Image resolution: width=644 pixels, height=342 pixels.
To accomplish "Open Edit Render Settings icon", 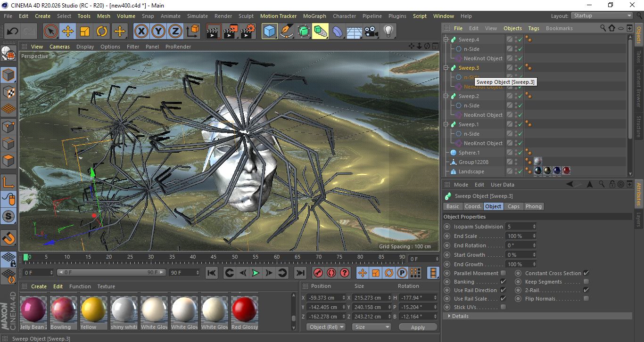I will coord(248,32).
